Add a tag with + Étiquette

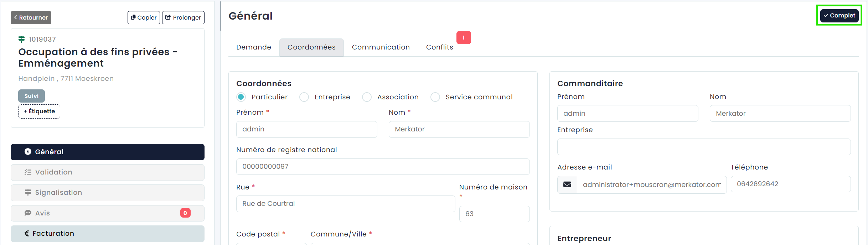pos(39,111)
